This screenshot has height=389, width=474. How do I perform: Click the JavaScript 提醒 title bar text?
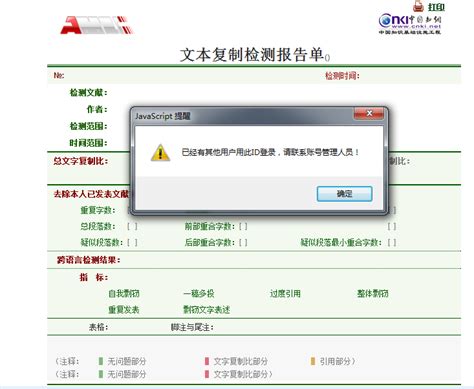(163, 116)
